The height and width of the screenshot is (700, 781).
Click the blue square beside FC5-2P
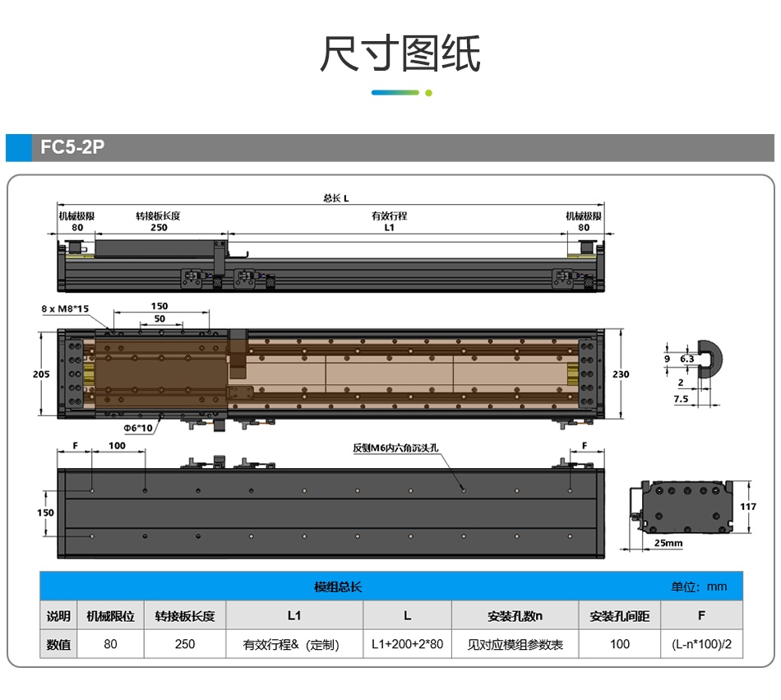pos(18,148)
